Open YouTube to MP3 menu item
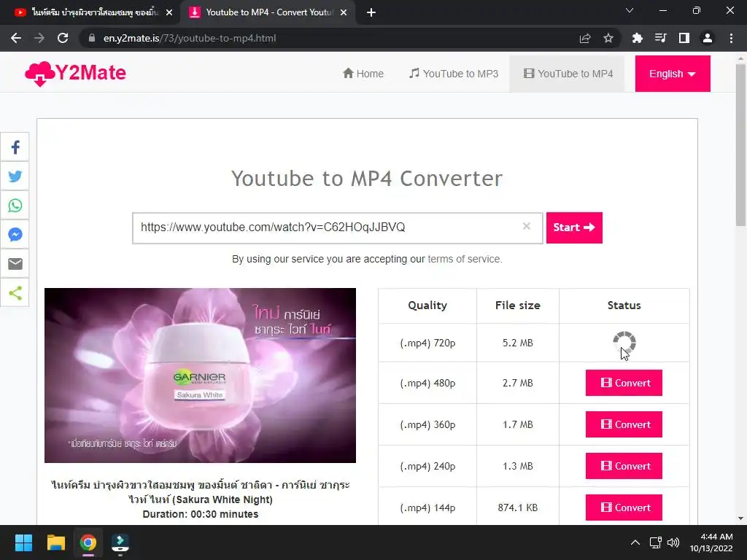747x560 pixels. [x=454, y=74]
